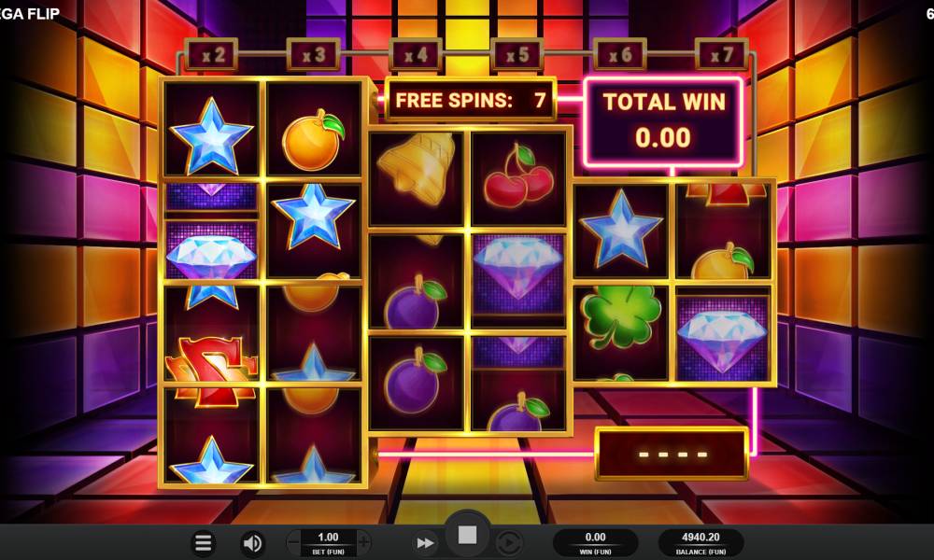
Task: Stop the spinning reels
Action: [467, 536]
